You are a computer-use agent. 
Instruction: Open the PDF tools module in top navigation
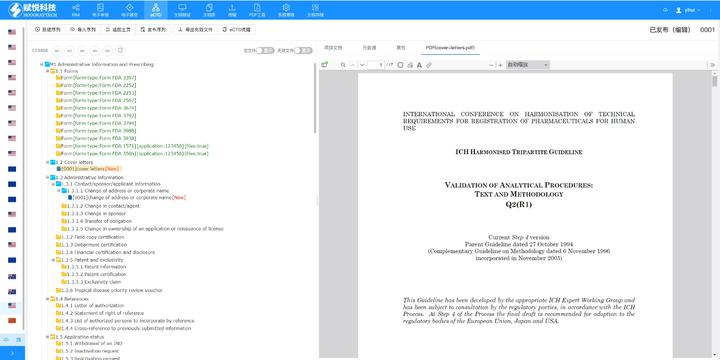(257, 10)
